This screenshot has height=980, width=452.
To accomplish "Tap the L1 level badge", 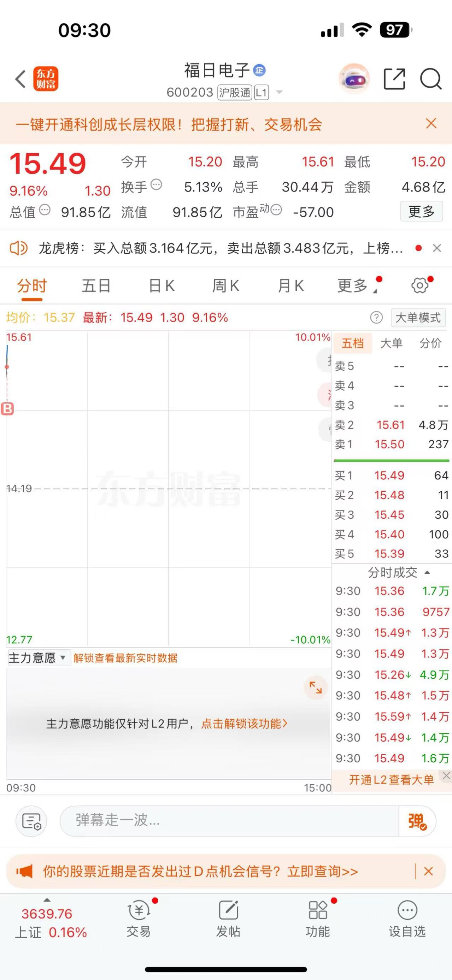I will click(x=262, y=93).
